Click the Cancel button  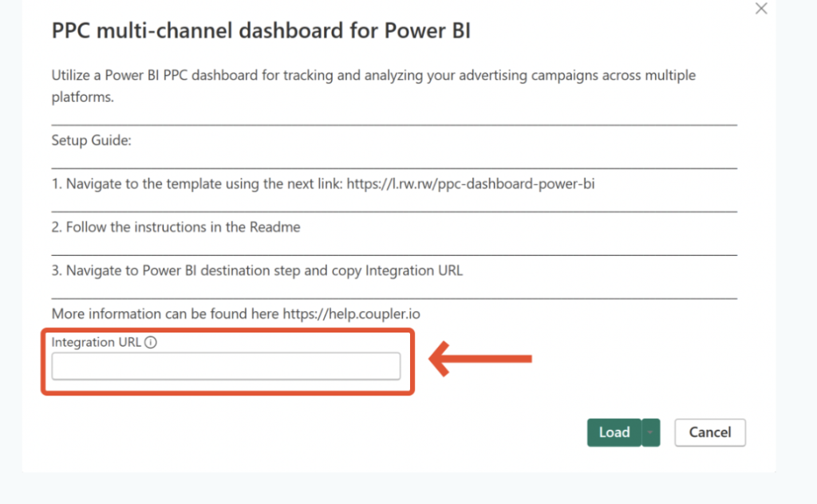tap(710, 432)
